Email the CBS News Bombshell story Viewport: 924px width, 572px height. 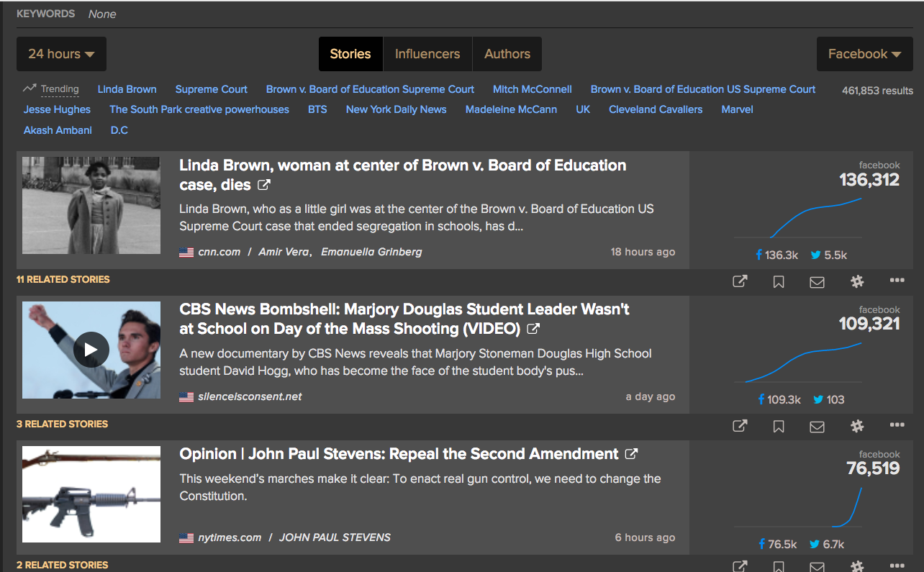[x=817, y=427]
